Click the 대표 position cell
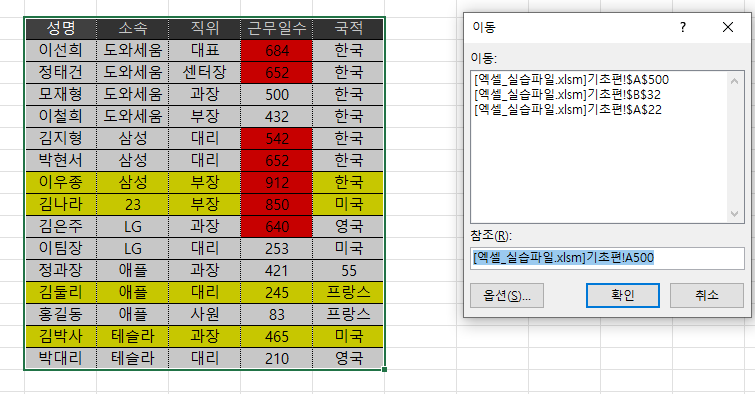755x394 pixels. click(205, 51)
